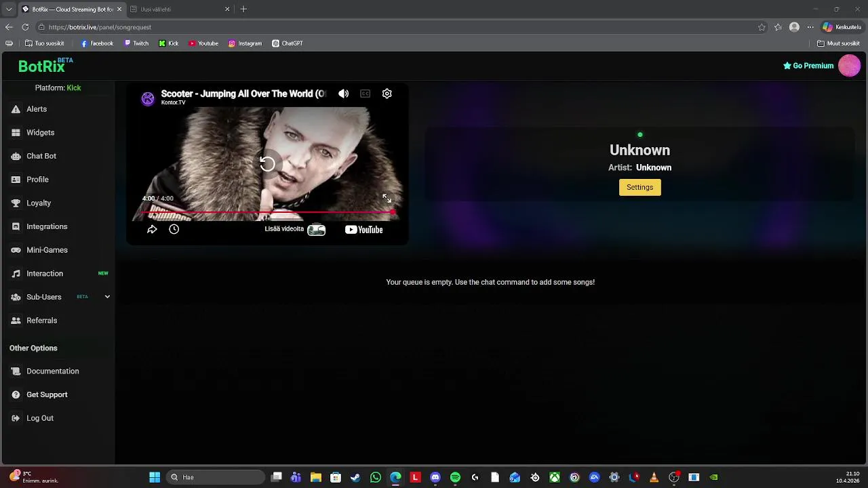Share the YouTube video

(152, 229)
